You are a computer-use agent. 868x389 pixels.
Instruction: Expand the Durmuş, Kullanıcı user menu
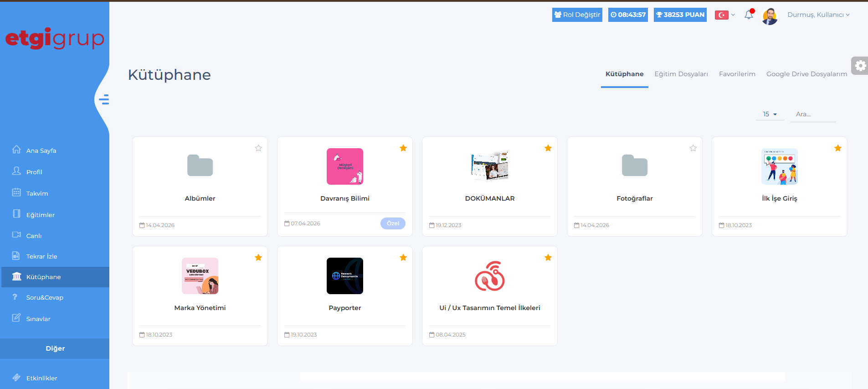[818, 15]
